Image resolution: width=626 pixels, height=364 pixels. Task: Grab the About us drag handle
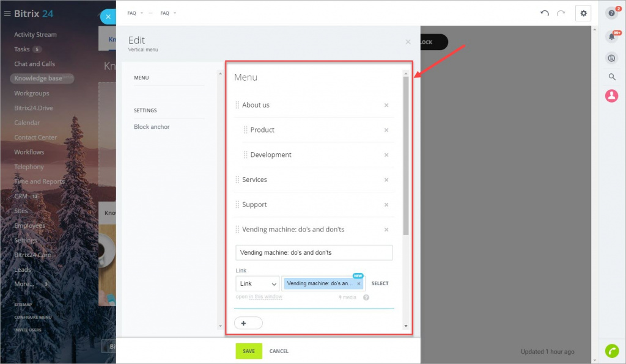click(x=237, y=105)
